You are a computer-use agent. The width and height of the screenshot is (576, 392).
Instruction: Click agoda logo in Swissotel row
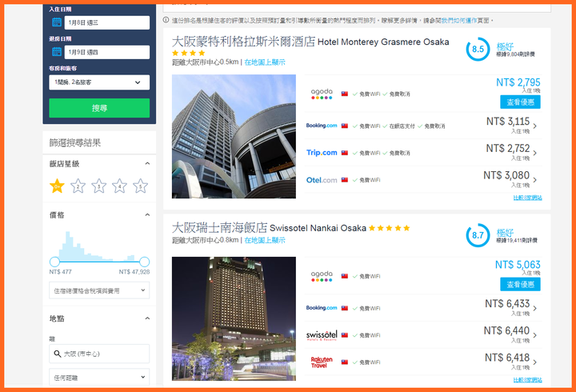click(x=322, y=276)
